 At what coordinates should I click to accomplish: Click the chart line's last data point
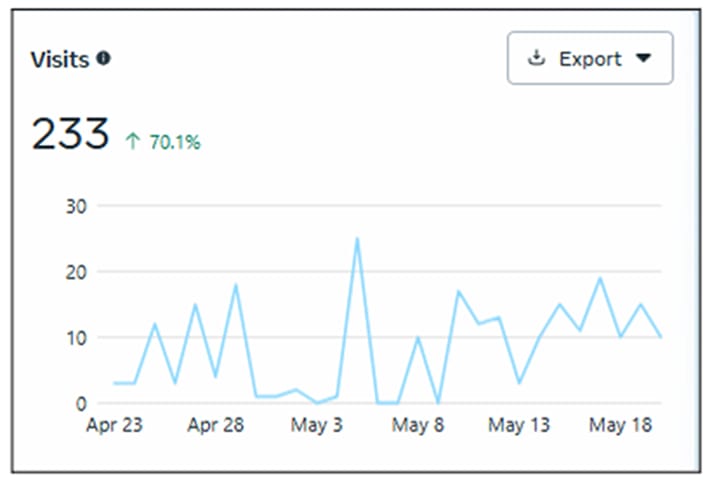[660, 337]
